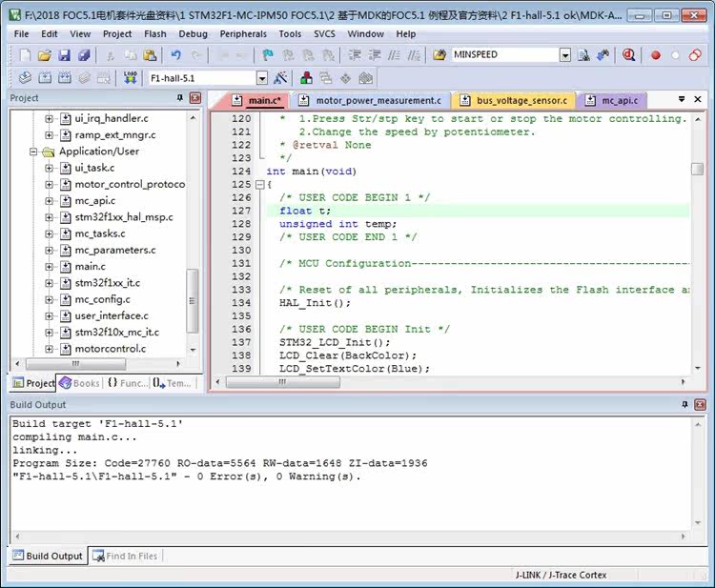This screenshot has height=588, width=715.
Task: Insert a breakpoint with the red dot icon
Action: click(656, 55)
